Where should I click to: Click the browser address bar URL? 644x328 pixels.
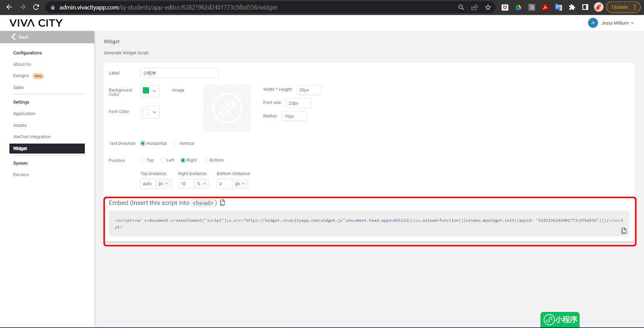pos(168,7)
